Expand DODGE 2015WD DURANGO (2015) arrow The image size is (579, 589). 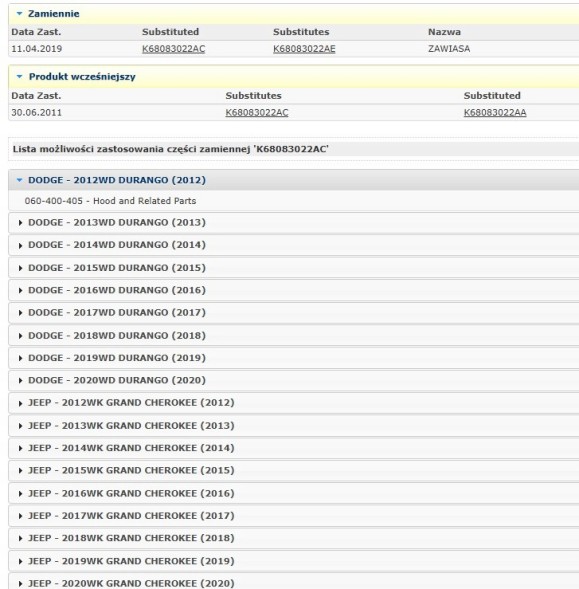(x=20, y=268)
